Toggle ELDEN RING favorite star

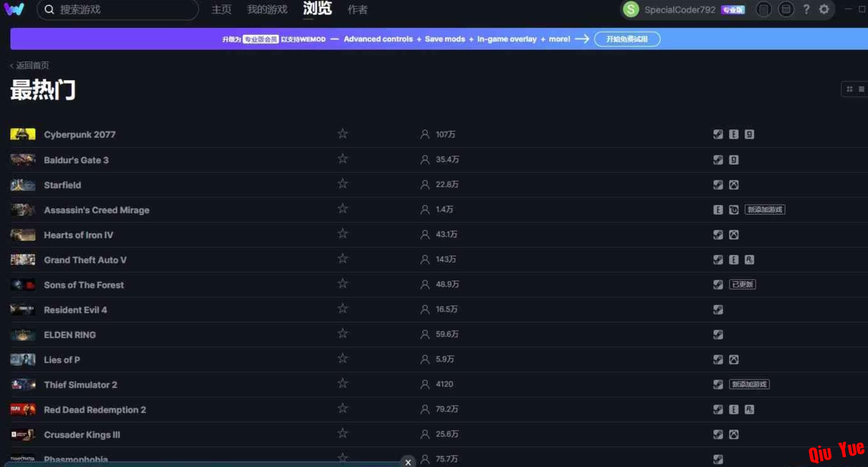pos(343,333)
